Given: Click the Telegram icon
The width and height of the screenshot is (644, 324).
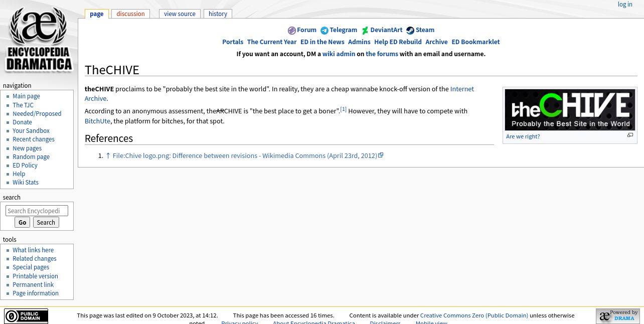Looking at the screenshot, I should click(x=325, y=31).
